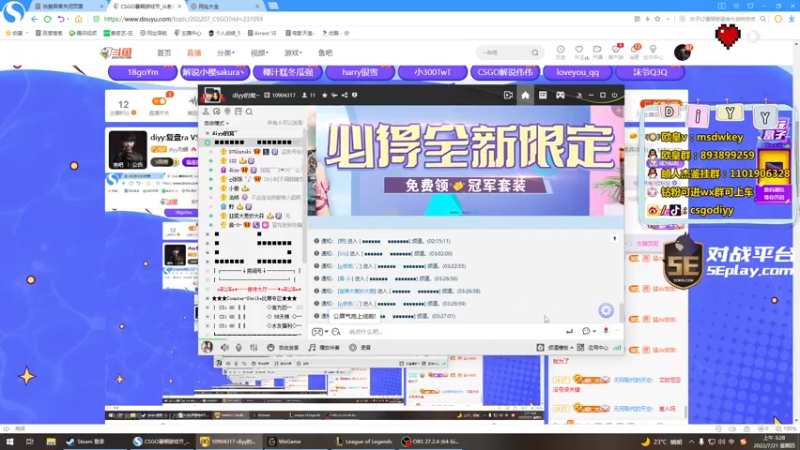Expand the Douyu 游戏 menu

click(x=293, y=53)
